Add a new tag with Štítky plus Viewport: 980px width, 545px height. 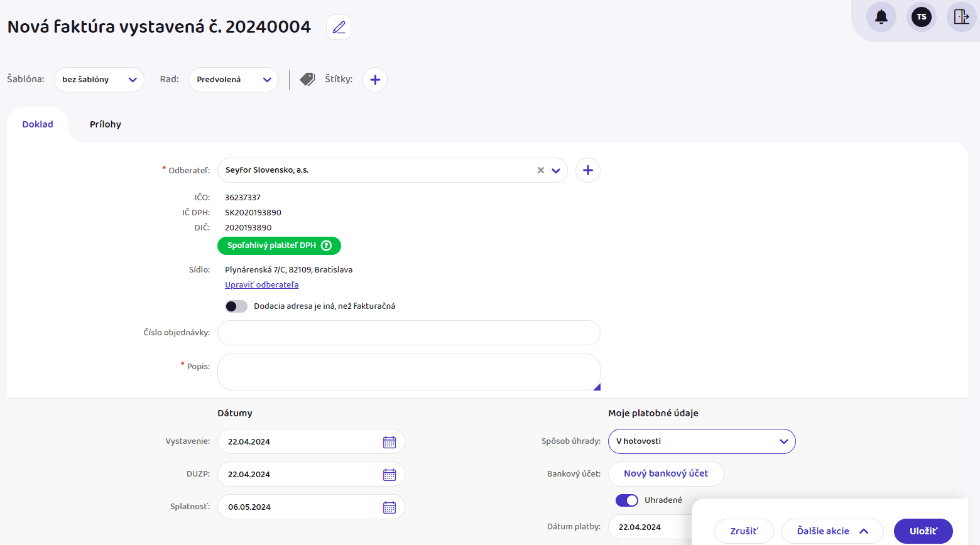point(375,80)
